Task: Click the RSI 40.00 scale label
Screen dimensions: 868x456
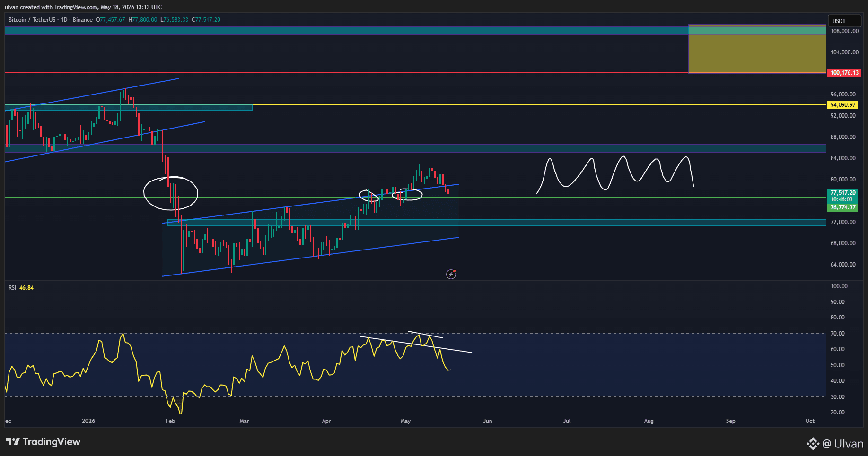Action: 838,381
